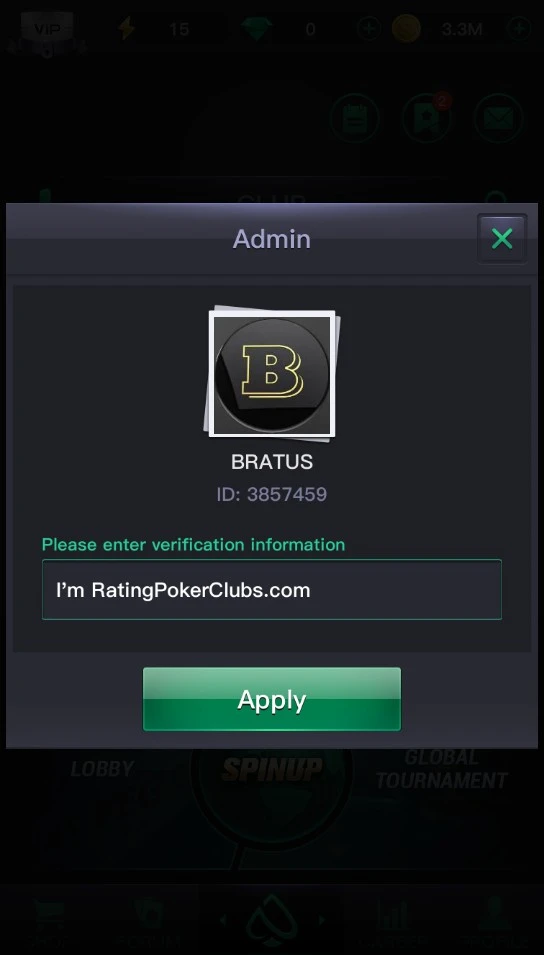The width and height of the screenshot is (544, 955).
Task: Close the Admin dialog with the X
Action: [x=502, y=239]
